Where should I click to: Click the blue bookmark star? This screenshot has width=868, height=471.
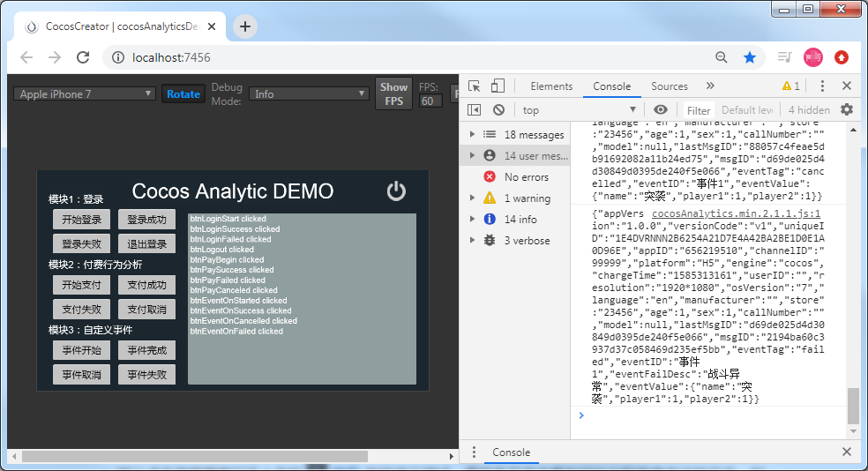pos(750,57)
